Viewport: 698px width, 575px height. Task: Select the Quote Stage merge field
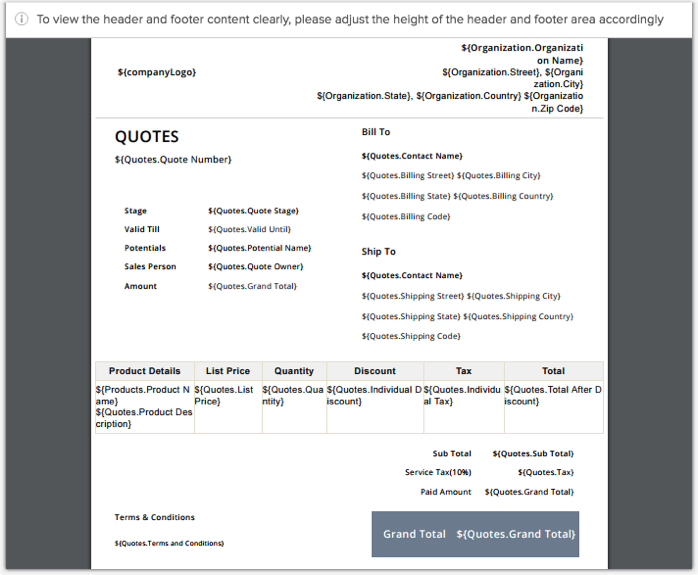(253, 211)
